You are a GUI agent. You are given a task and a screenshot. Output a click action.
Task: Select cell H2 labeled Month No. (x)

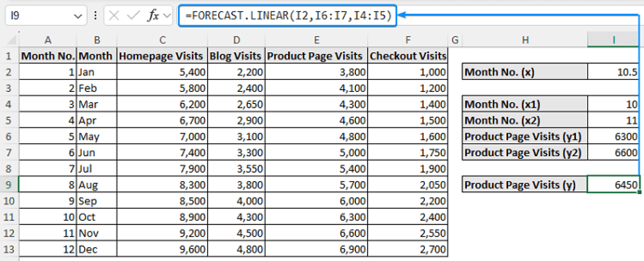coord(524,72)
